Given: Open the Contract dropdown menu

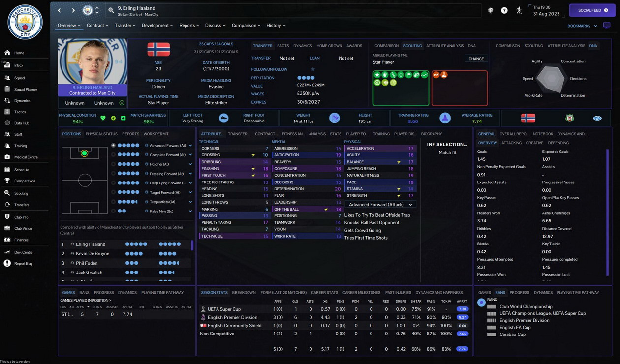Looking at the screenshot, I should click(97, 25).
